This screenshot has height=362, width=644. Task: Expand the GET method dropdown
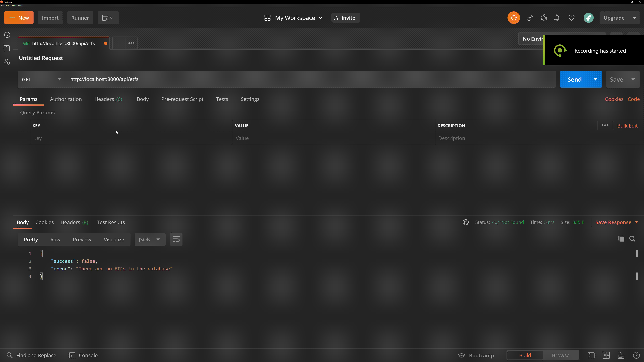pos(41,79)
